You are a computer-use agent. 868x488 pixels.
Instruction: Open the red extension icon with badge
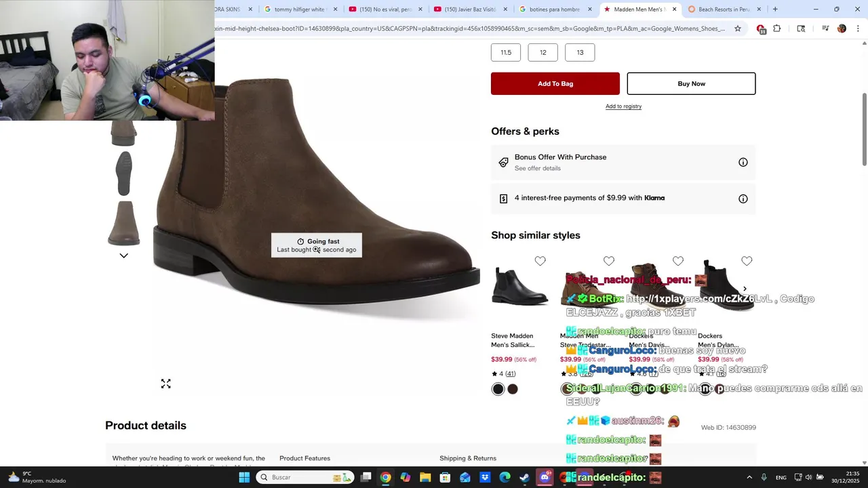tap(761, 28)
